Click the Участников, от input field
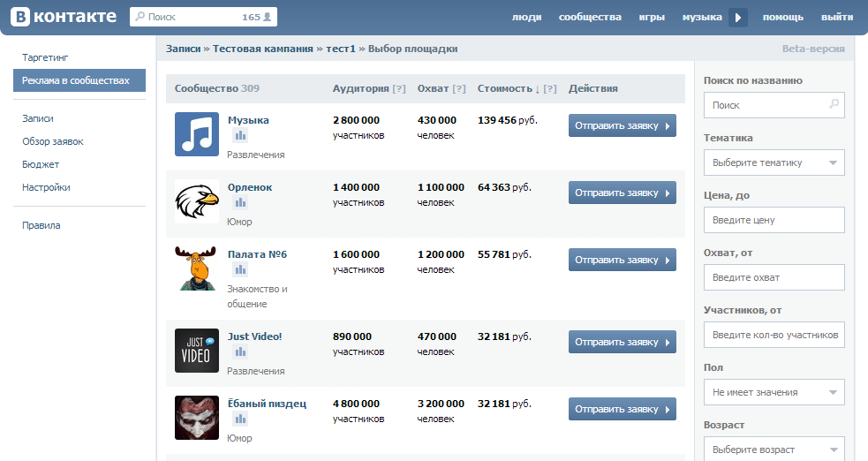The height and width of the screenshot is (461, 868). [x=774, y=335]
